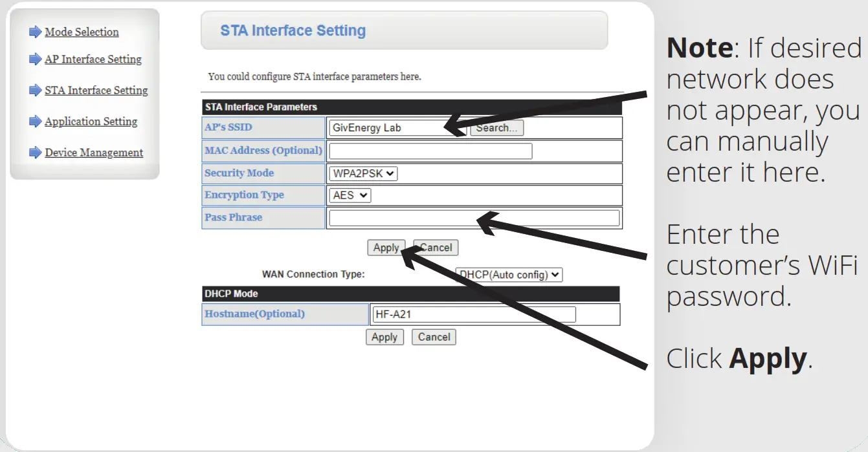
Task: Open the STA Interface Setting link
Action: pos(96,90)
